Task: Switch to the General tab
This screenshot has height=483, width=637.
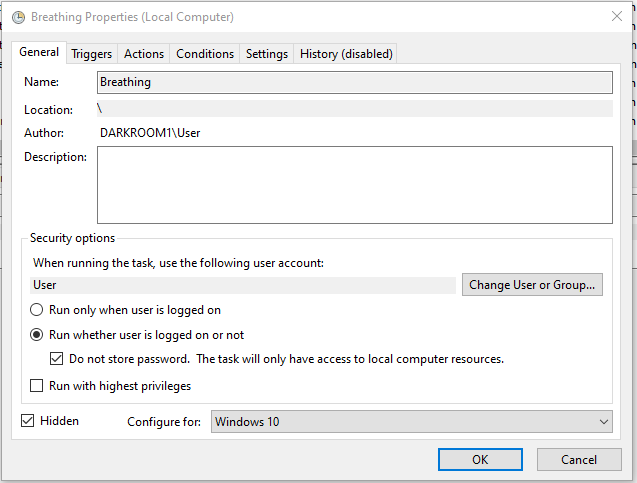Action: (39, 52)
